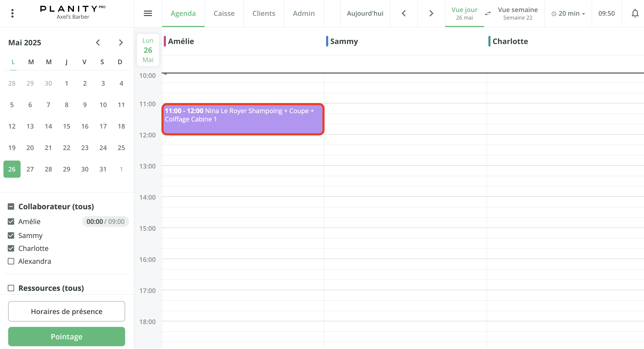644x349 pixels.
Task: Open the hamburger navigation menu
Action: click(x=148, y=13)
